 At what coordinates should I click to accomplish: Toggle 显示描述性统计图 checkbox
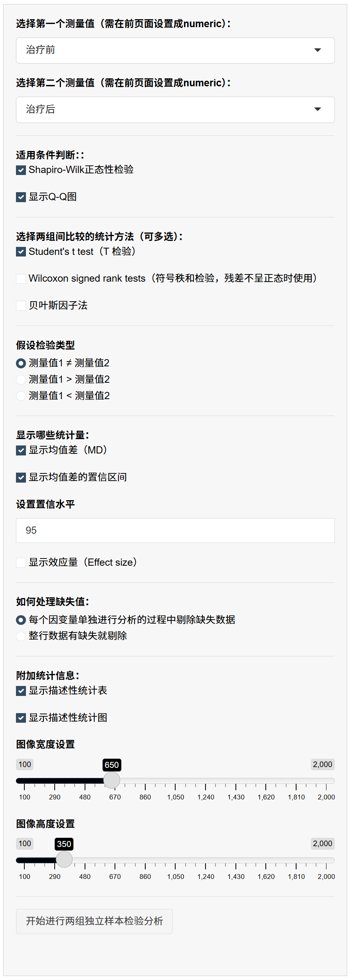coord(21,718)
